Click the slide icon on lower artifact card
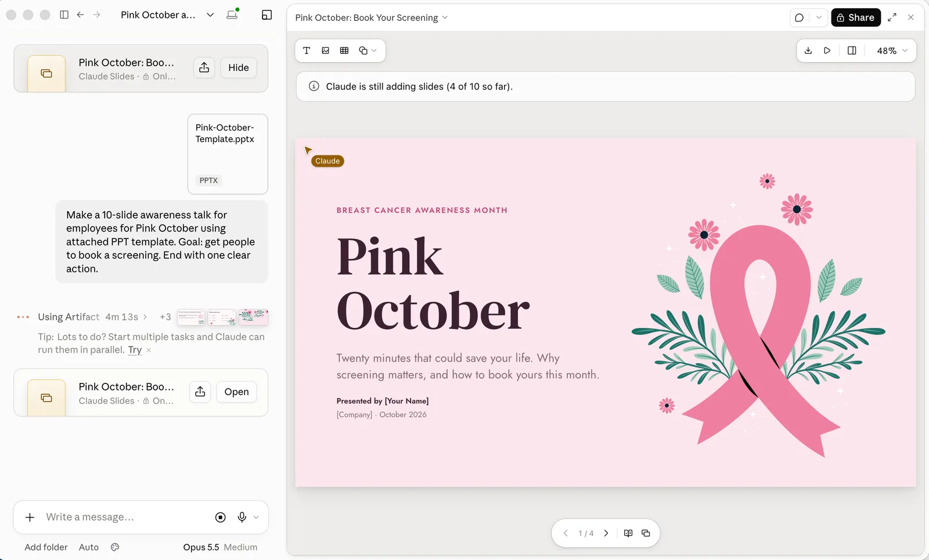 tap(46, 398)
